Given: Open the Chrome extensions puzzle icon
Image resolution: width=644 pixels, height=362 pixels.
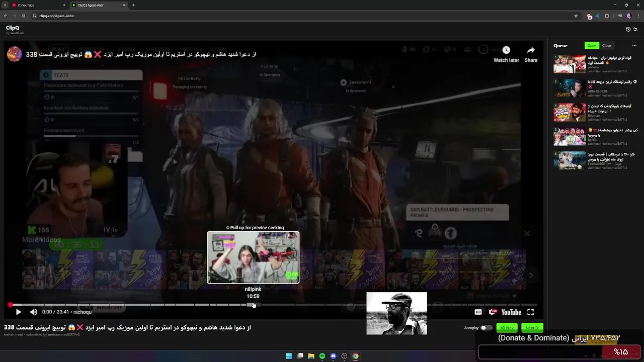Looking at the screenshot, I should pyautogui.click(x=607, y=16).
